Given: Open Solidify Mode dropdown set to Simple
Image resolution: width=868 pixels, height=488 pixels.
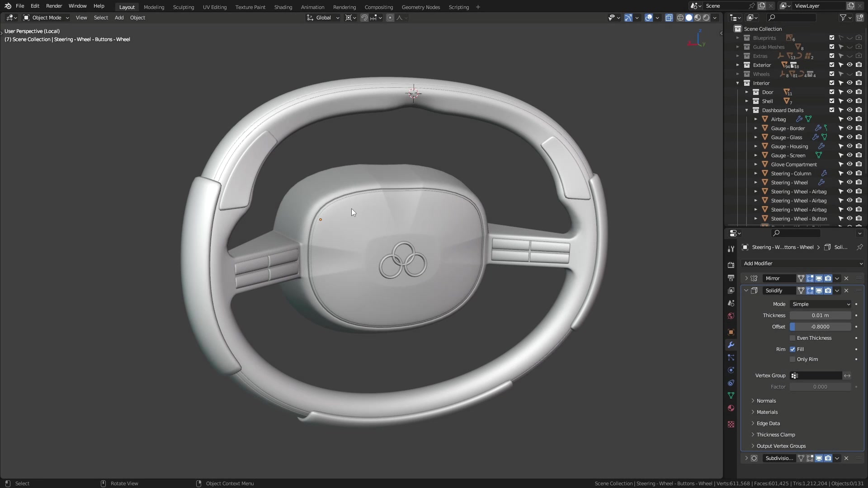Looking at the screenshot, I should (821, 304).
